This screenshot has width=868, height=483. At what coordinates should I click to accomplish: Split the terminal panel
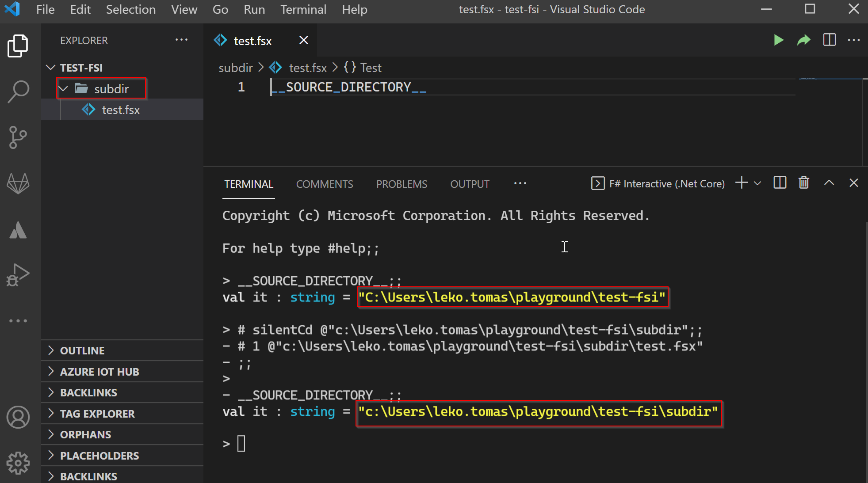point(780,183)
